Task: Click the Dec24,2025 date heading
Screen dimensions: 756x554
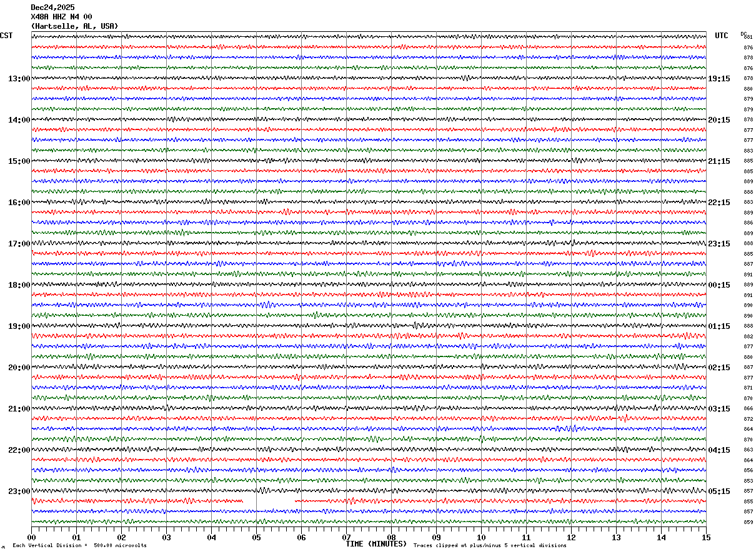Action: (x=52, y=7)
